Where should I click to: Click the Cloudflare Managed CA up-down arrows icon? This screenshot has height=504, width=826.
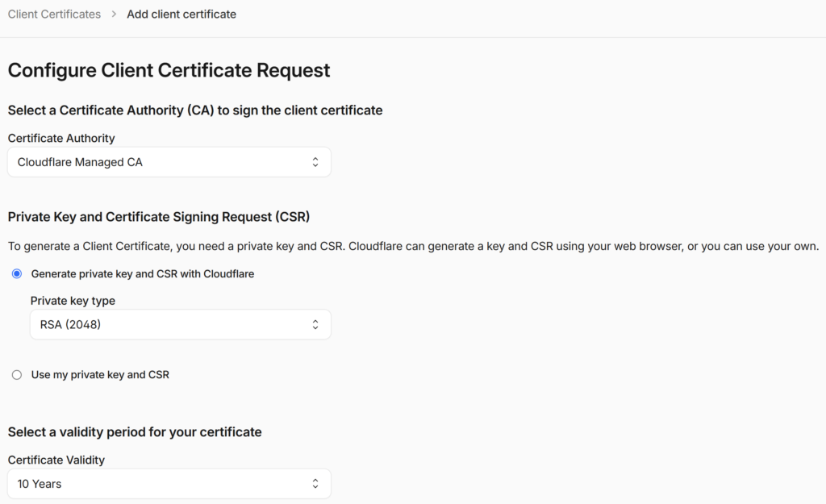[315, 162]
